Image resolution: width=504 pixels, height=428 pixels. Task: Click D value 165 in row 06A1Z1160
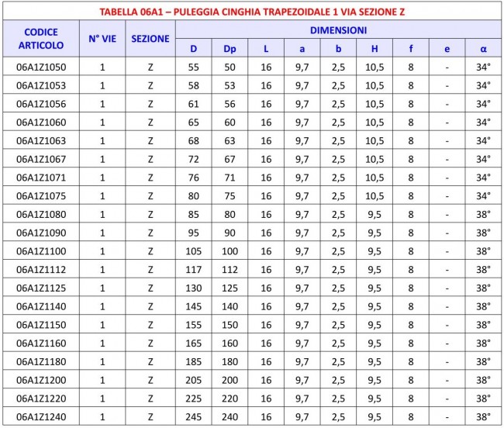[x=194, y=343]
